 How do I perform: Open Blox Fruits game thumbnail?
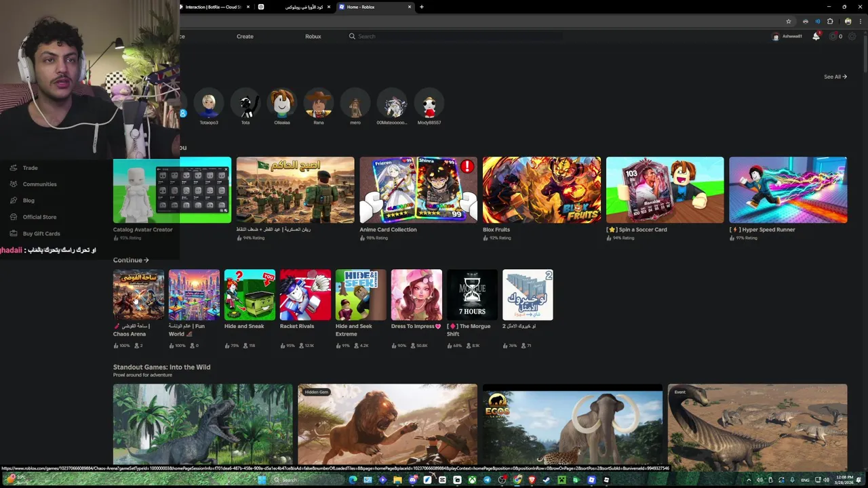[542, 190]
